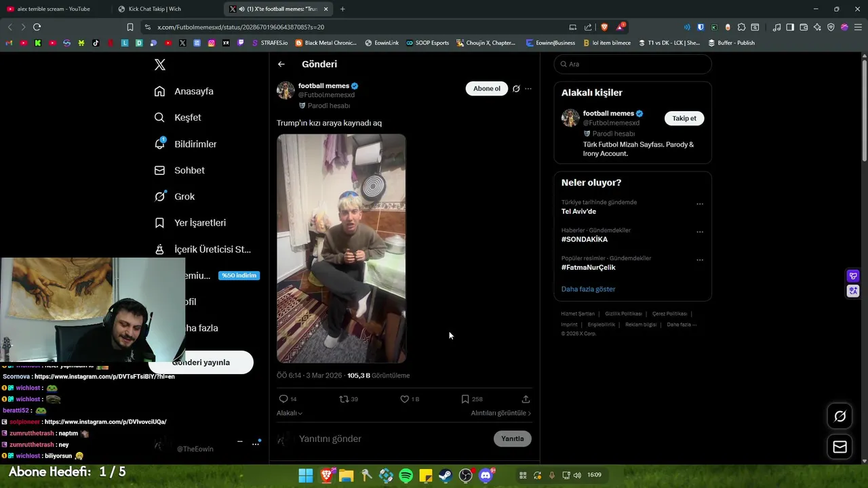Click the Brave Shields lion icon
This screenshot has height=488, width=868.
(x=604, y=27)
